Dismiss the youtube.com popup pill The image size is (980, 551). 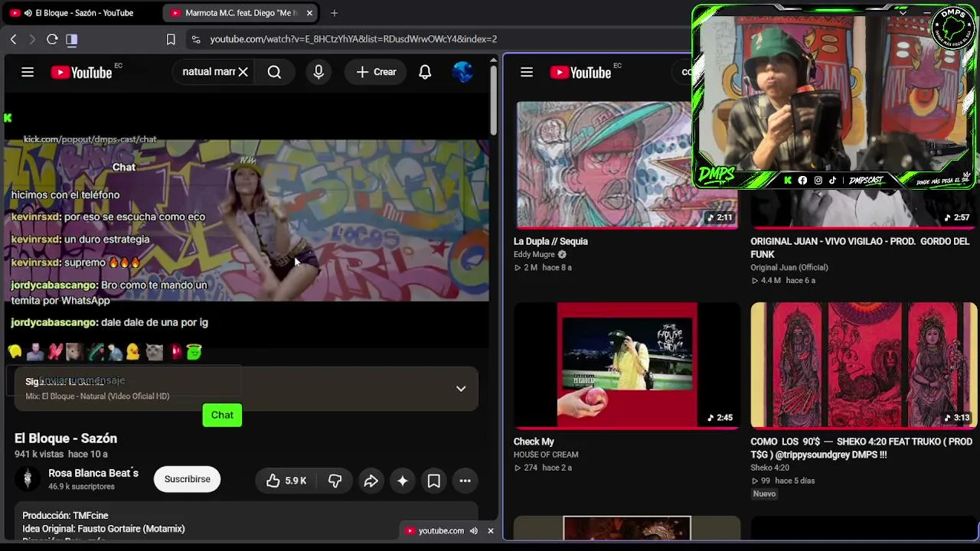point(491,531)
